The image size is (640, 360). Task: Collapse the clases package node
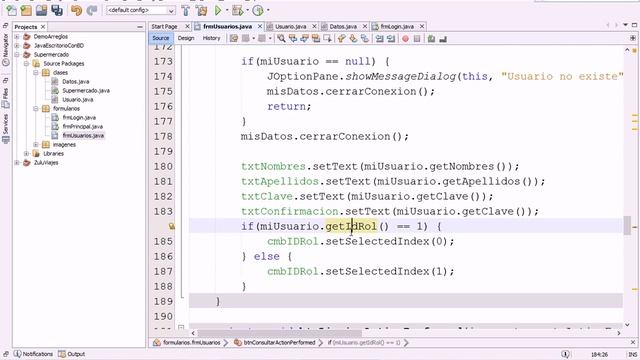(x=36, y=72)
